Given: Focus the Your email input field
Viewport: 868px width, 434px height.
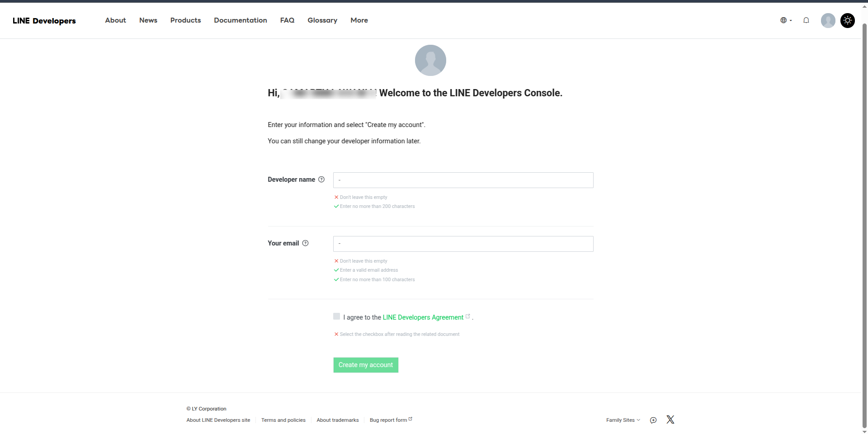Looking at the screenshot, I should (x=463, y=244).
